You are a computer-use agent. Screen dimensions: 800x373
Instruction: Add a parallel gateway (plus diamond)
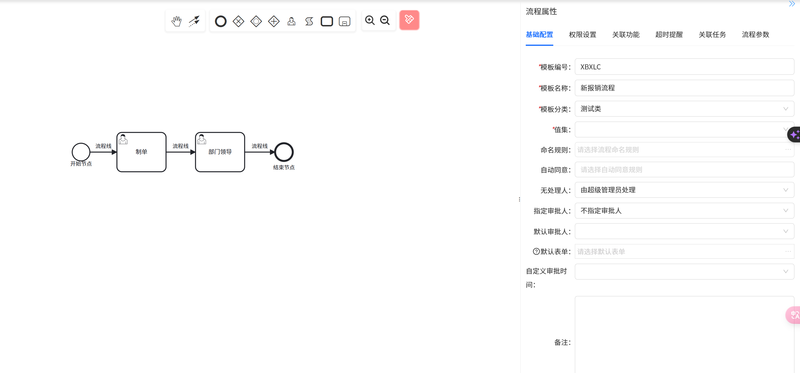click(274, 21)
